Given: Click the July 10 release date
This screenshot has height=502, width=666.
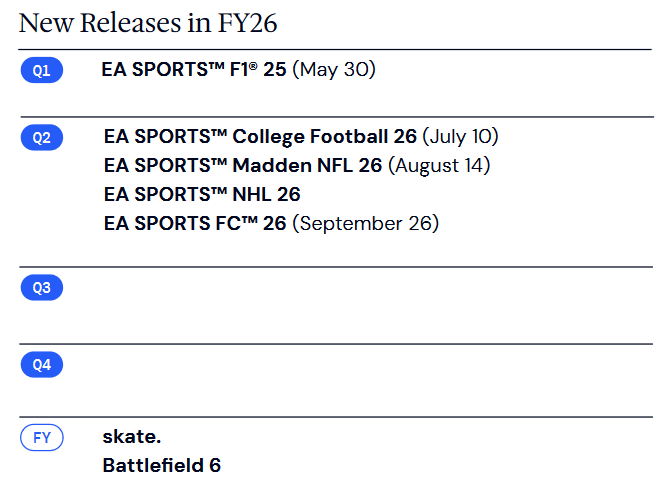Looking at the screenshot, I should point(460,137).
